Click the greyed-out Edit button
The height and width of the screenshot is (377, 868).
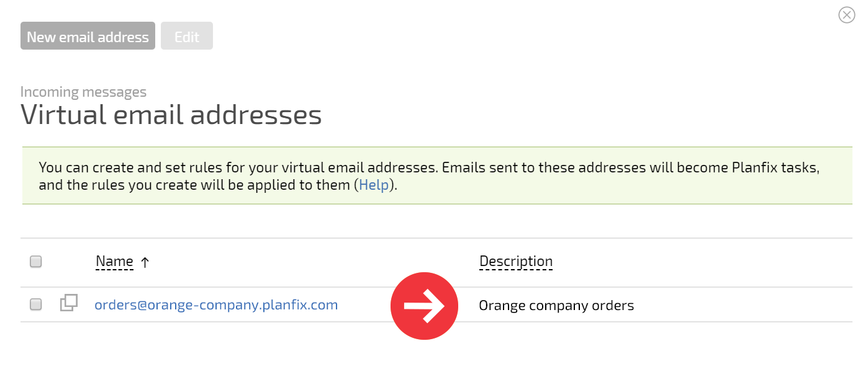[187, 36]
